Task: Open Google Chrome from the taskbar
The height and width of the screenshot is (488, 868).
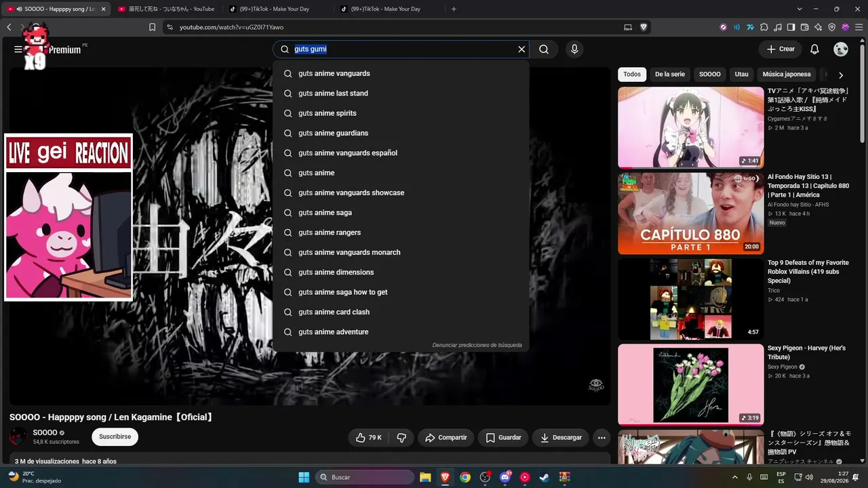Action: tap(465, 477)
